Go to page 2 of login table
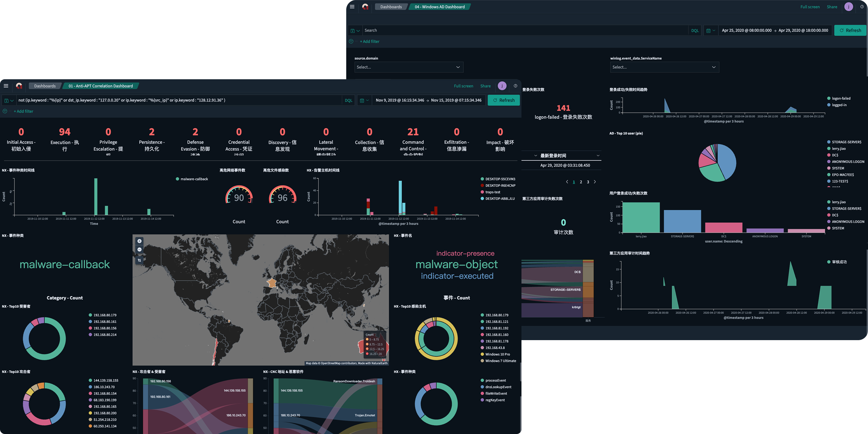Viewport: 868px width, 434px height. pos(581,182)
